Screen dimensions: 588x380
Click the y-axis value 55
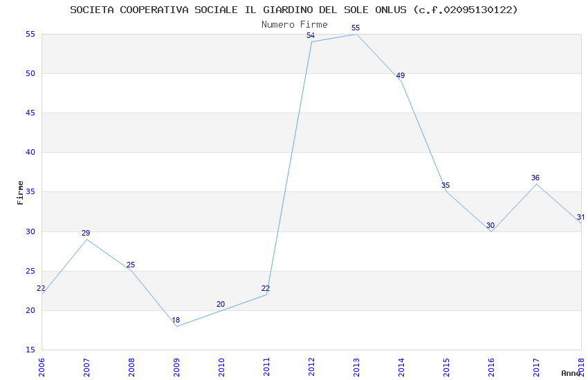(30, 35)
